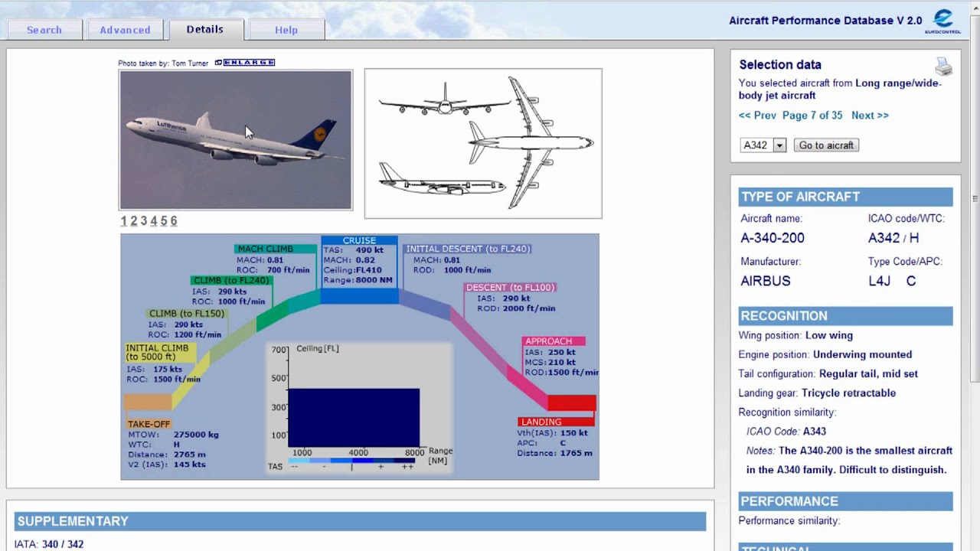Click the Lufthansa A340 photo
The height and width of the screenshot is (551, 980).
coord(236,140)
